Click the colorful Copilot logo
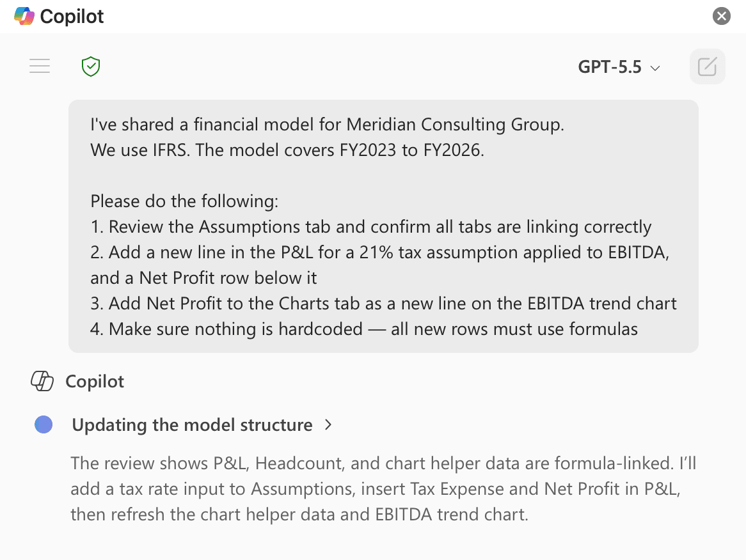This screenshot has width=746, height=560. click(x=24, y=16)
